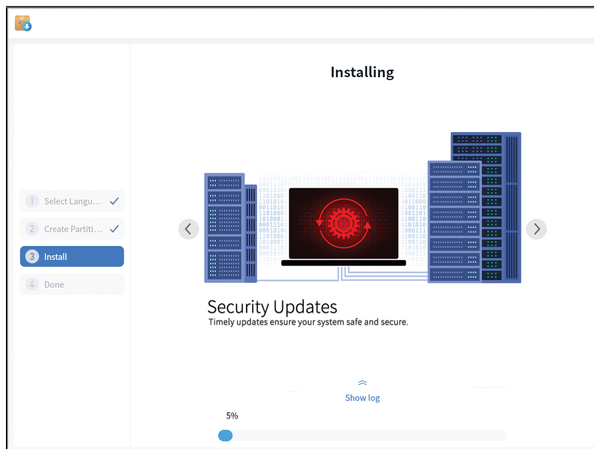Click the 5% progress label
Image resolution: width=600 pixels, height=455 pixels.
click(232, 415)
